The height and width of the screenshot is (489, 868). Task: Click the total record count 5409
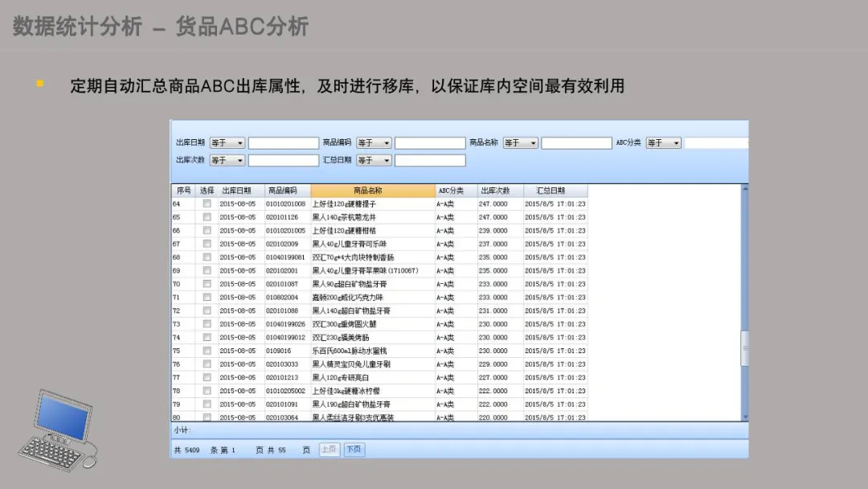(x=192, y=450)
